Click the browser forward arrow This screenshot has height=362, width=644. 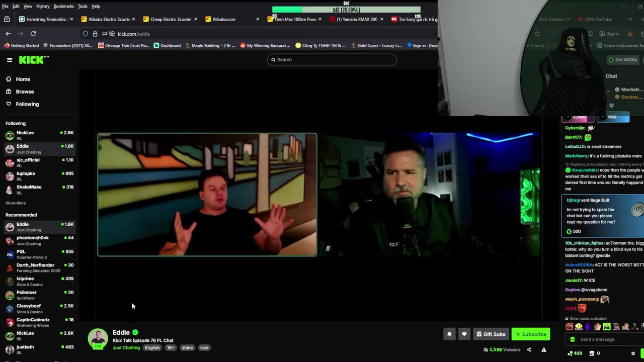[21, 34]
